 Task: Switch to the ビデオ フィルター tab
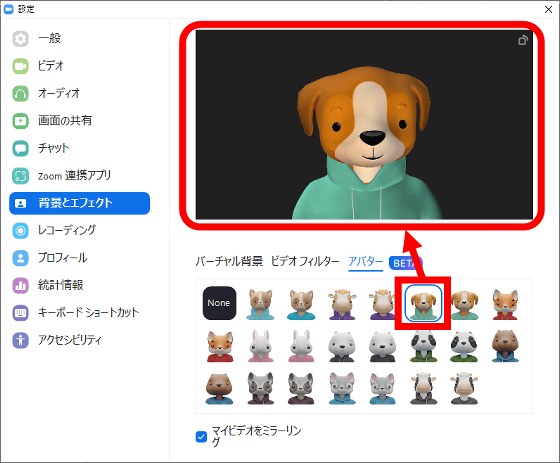click(x=305, y=262)
